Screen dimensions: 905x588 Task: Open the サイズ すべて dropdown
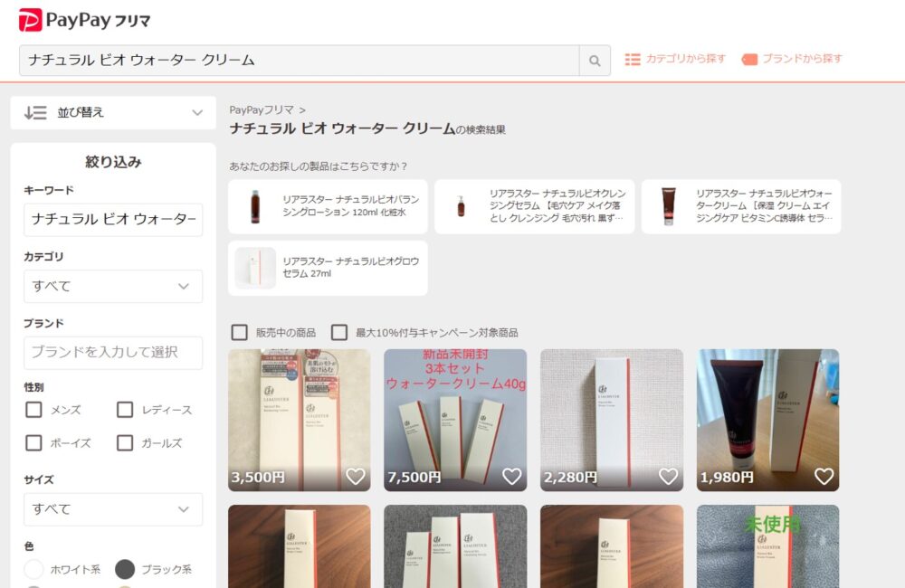pos(113,509)
